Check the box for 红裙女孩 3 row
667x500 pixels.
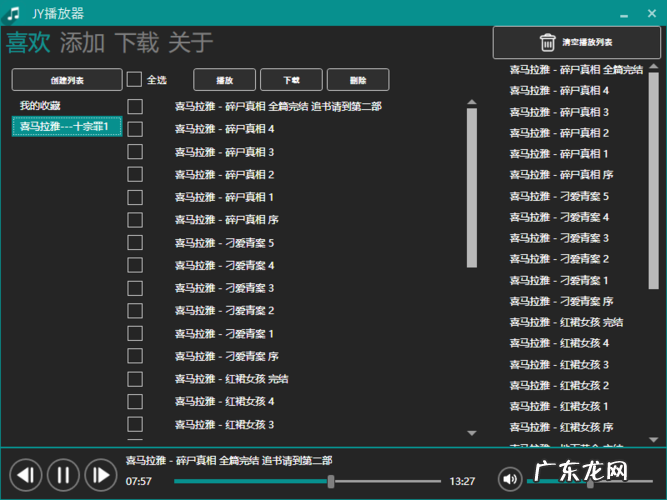pos(135,424)
